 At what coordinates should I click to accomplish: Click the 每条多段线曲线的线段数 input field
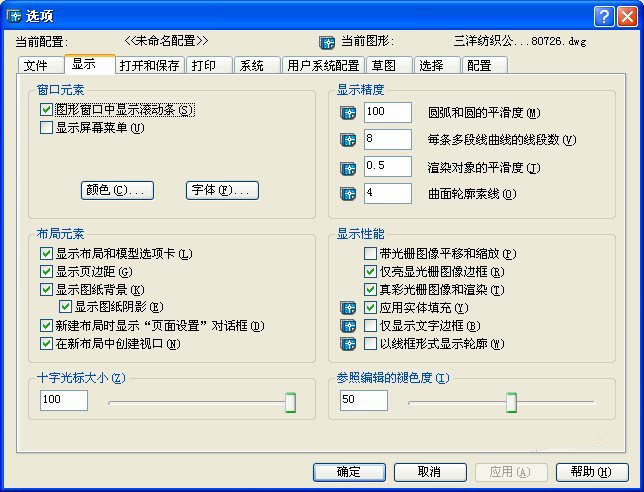click(x=388, y=140)
